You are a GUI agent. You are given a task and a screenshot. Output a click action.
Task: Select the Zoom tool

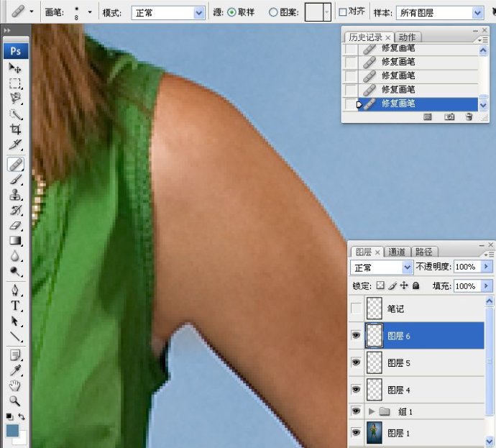coord(14,401)
